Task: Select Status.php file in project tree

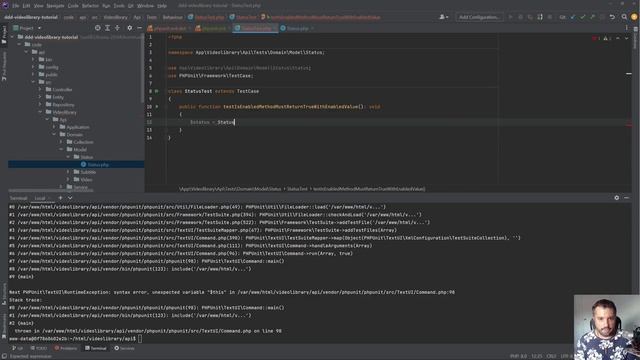Action: pyautogui.click(x=76, y=164)
